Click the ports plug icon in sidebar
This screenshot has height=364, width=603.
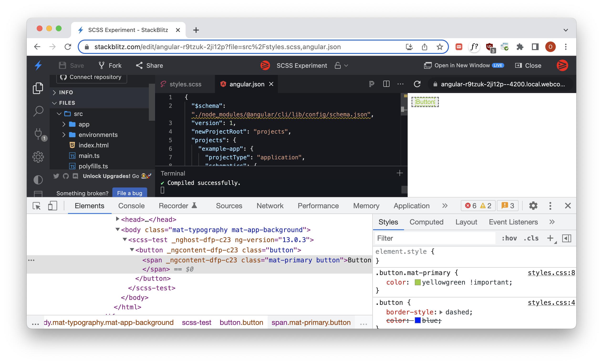(x=38, y=134)
